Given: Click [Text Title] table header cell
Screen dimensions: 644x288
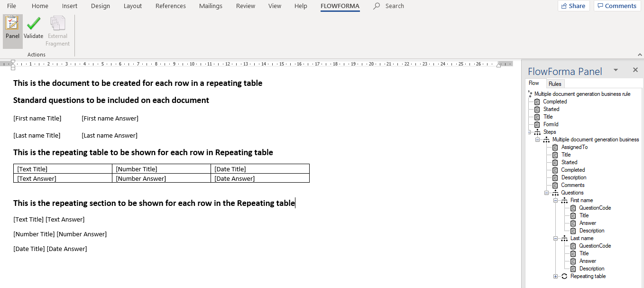Looking at the screenshot, I should [x=63, y=169].
